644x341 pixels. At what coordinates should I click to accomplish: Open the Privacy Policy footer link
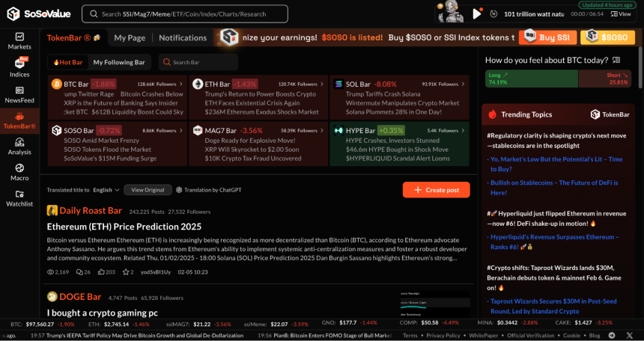pyautogui.click(x=443, y=335)
